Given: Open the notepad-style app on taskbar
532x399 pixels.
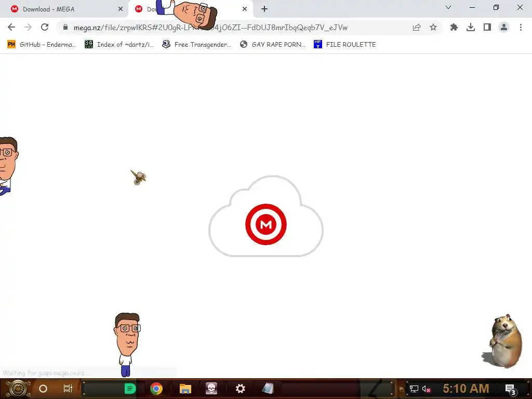Looking at the screenshot, I should [x=268, y=389].
